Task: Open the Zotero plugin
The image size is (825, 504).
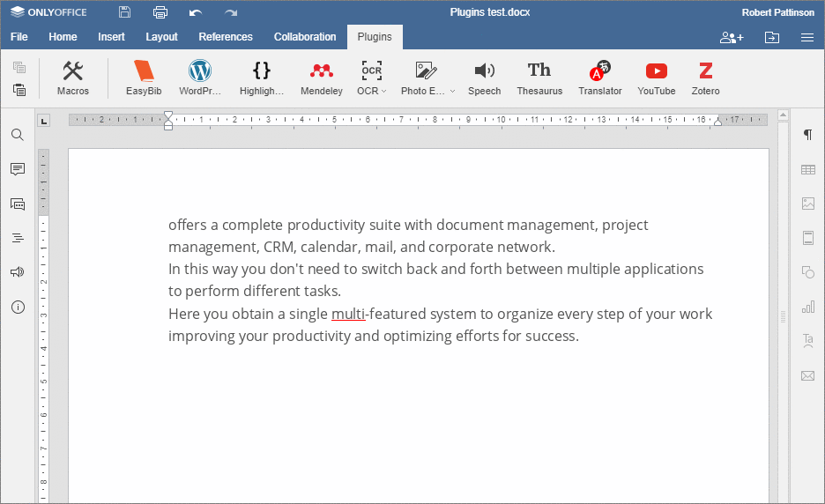Action: click(x=705, y=78)
